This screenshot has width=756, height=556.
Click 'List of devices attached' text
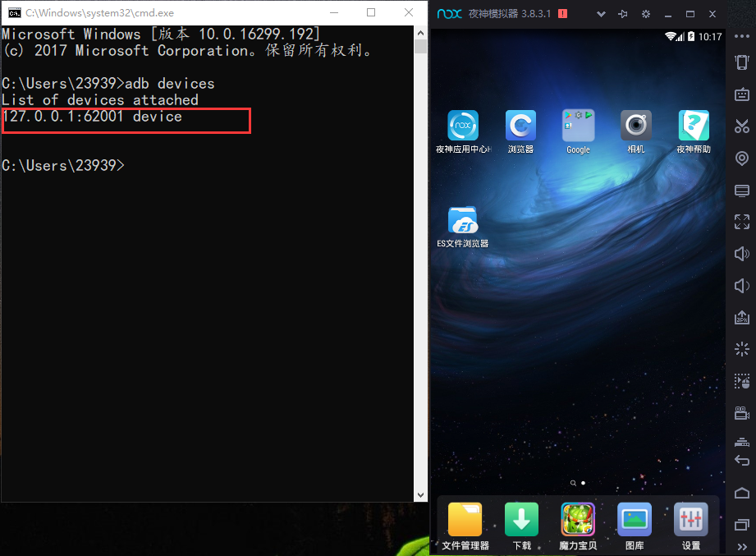[x=100, y=100]
